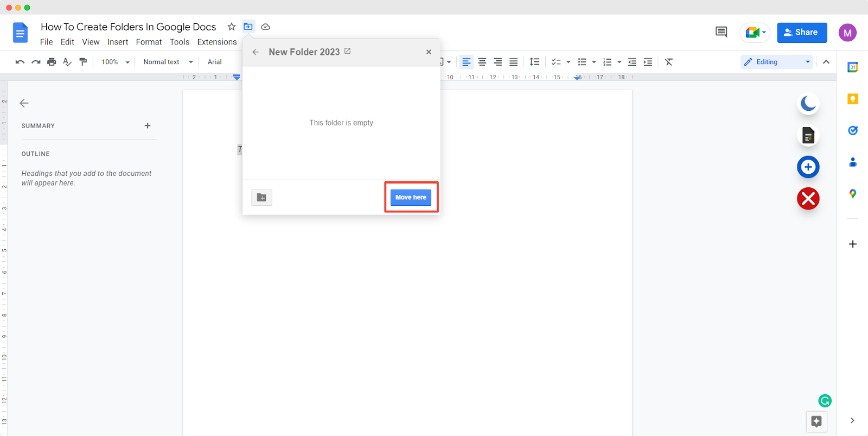Open line and paragraph spacing

pos(534,62)
